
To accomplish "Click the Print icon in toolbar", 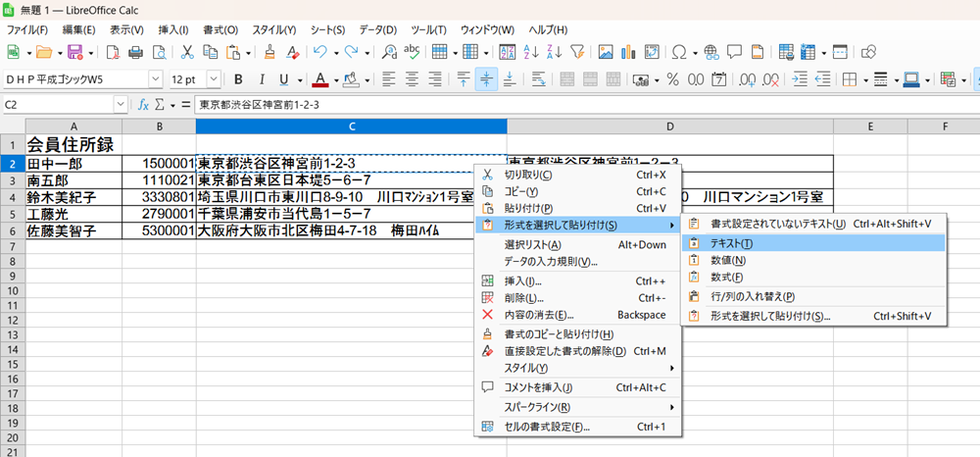I will click(x=135, y=53).
